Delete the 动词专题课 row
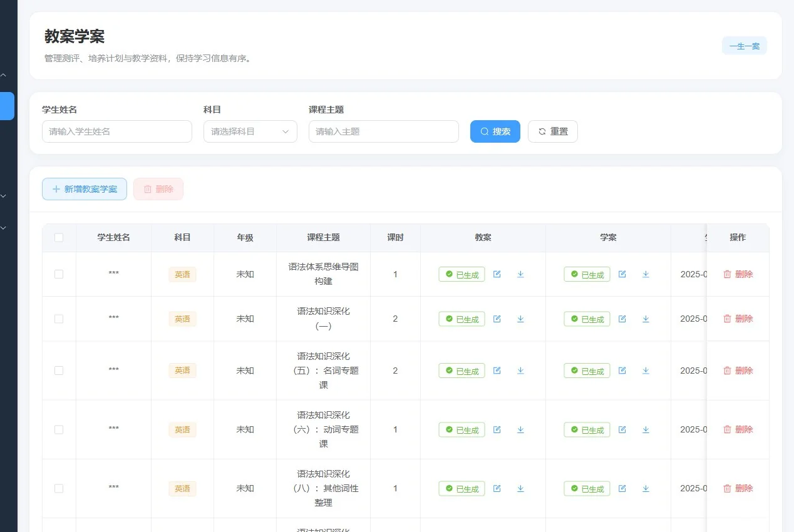 (738, 429)
